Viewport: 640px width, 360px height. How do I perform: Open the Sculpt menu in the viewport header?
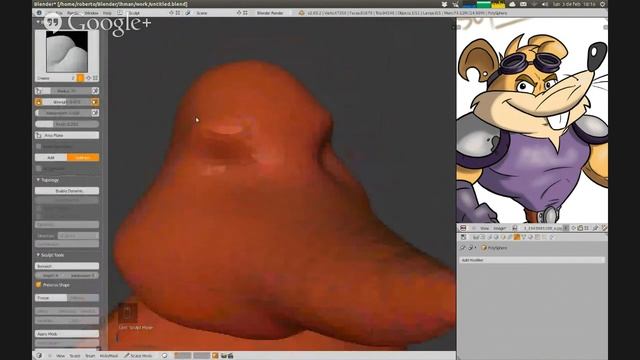coord(75,356)
